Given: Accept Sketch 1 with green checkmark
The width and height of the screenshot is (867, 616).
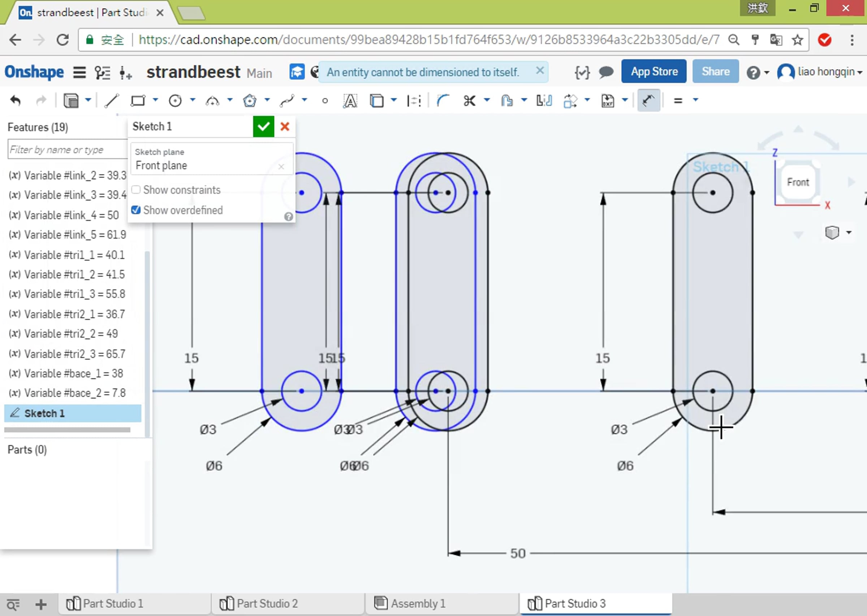Looking at the screenshot, I should pyautogui.click(x=263, y=127).
